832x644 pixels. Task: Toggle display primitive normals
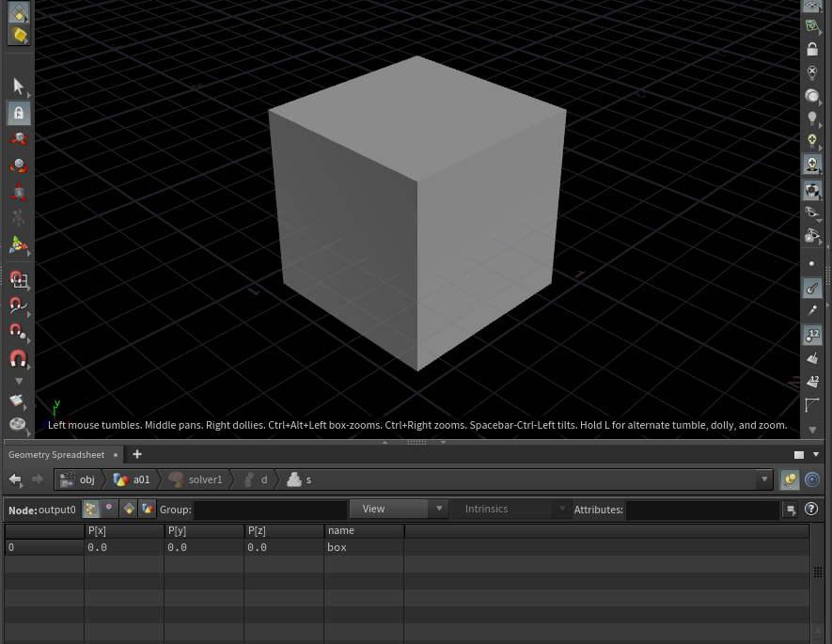click(x=812, y=358)
